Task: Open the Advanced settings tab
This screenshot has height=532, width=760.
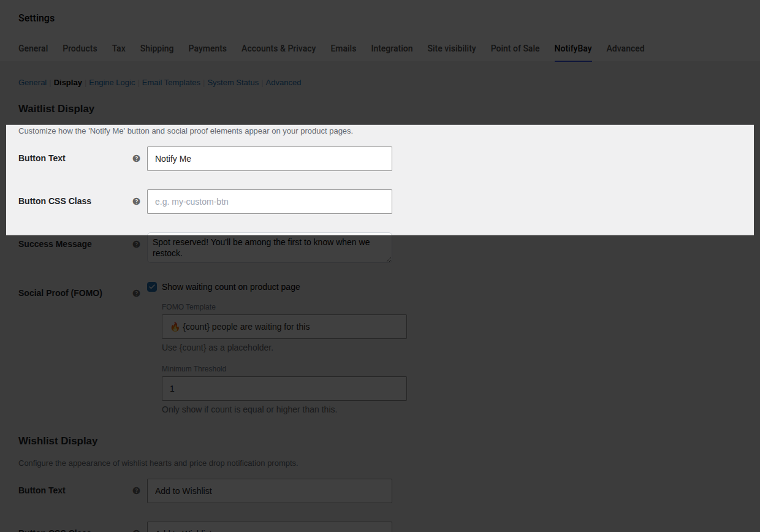Action: [625, 48]
